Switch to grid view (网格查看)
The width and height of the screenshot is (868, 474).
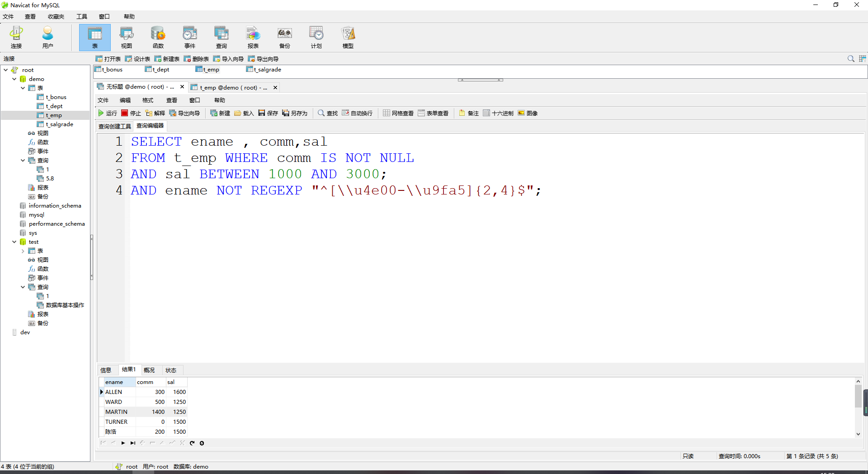coord(398,113)
